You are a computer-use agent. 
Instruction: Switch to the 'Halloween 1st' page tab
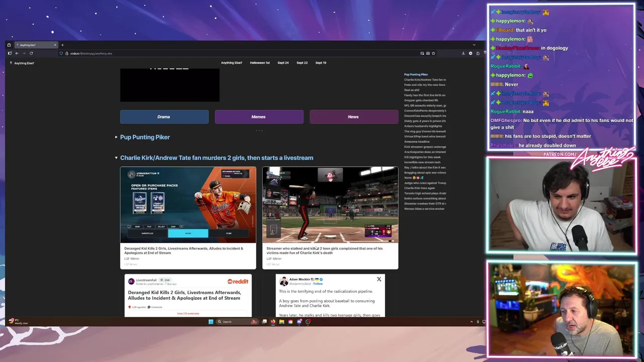point(260,63)
